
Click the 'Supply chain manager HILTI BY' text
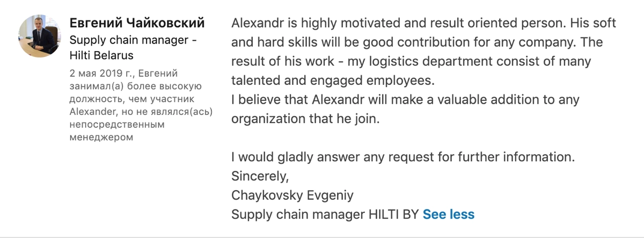point(325,214)
